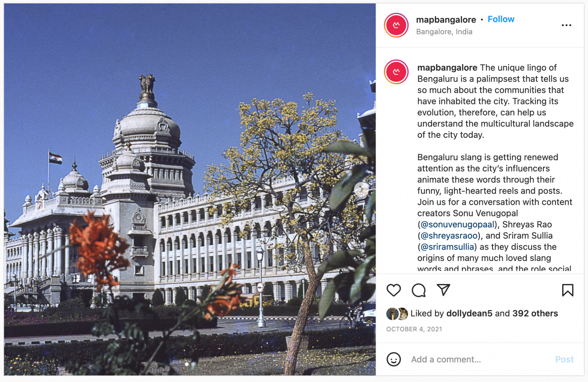Click the mapbangalore avatar beside the caption
The image size is (588, 382).
click(396, 72)
